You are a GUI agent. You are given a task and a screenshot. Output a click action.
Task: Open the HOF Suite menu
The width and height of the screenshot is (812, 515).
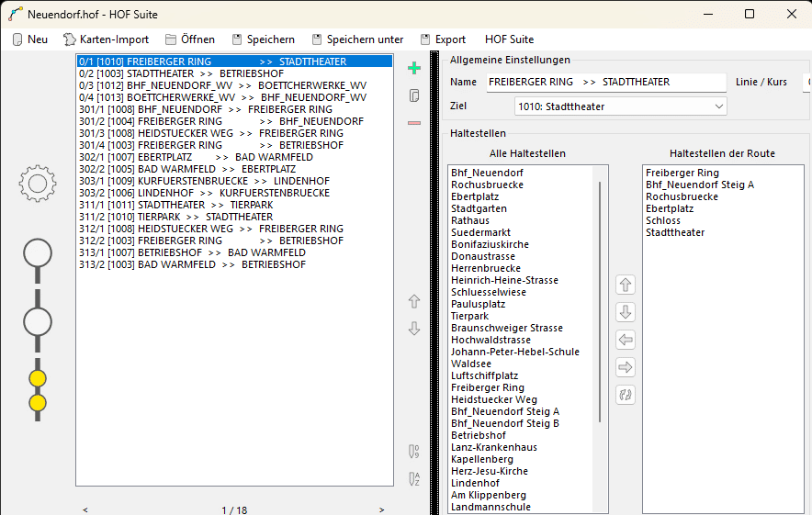pos(509,39)
